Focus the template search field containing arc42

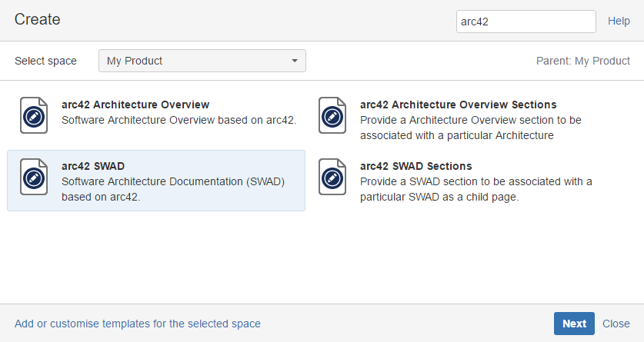pos(526,22)
